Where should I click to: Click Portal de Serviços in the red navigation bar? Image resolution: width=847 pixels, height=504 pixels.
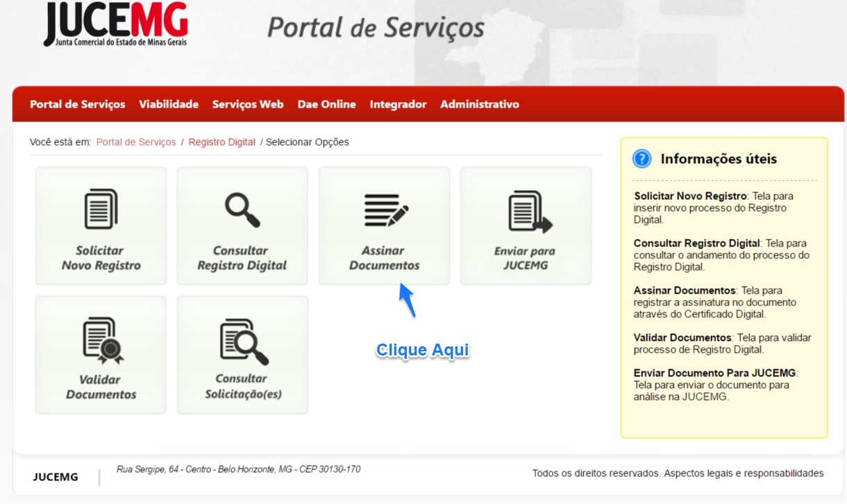[x=76, y=104]
